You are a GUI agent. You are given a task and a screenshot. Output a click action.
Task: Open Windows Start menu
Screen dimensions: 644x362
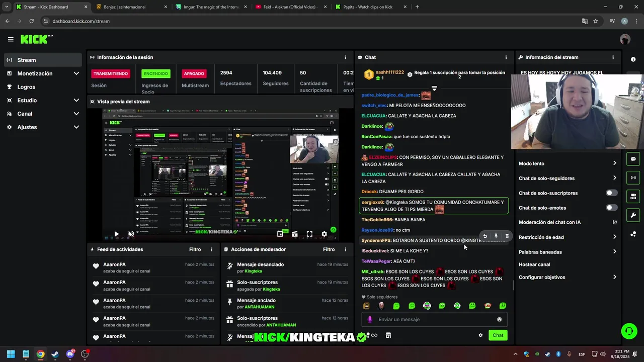(11, 354)
